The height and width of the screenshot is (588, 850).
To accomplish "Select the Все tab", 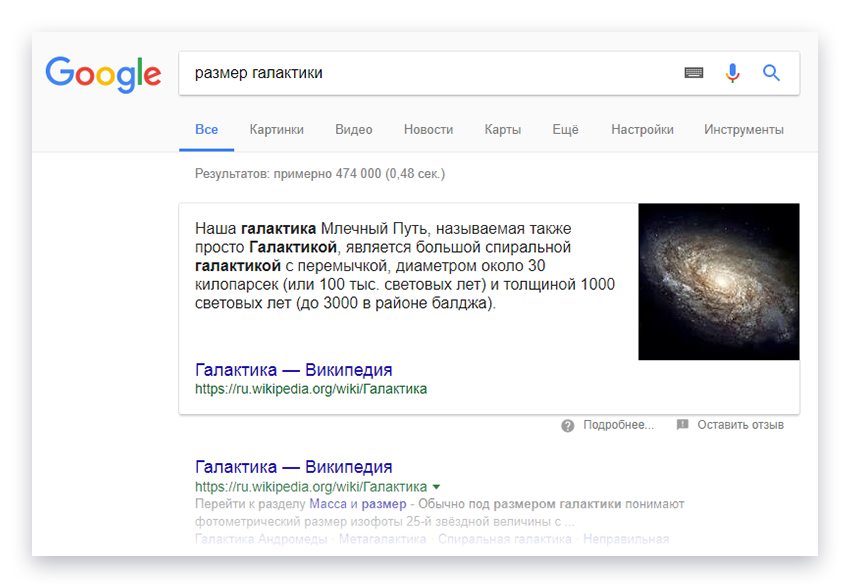I will pos(207,130).
